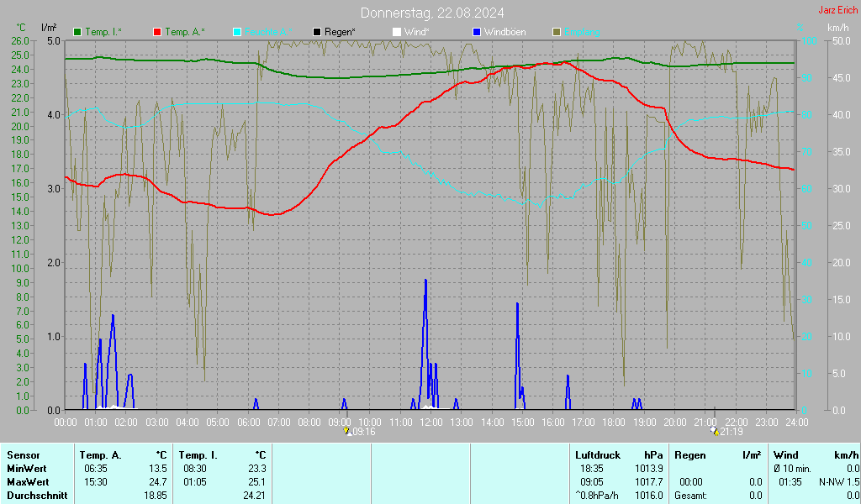The image size is (861, 504).
Task: Select the 'Windböen' legend label
Action: click(x=504, y=33)
